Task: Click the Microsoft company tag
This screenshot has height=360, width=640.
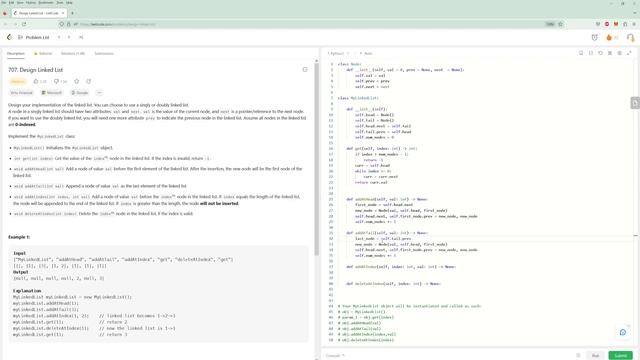Action: click(52, 93)
